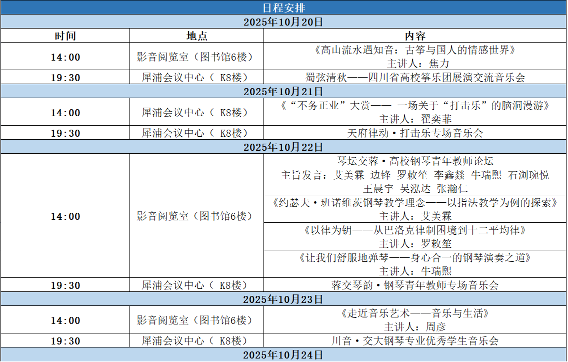Select the 2025年10月24日 date header row
The width and height of the screenshot is (568, 362).
284,355
